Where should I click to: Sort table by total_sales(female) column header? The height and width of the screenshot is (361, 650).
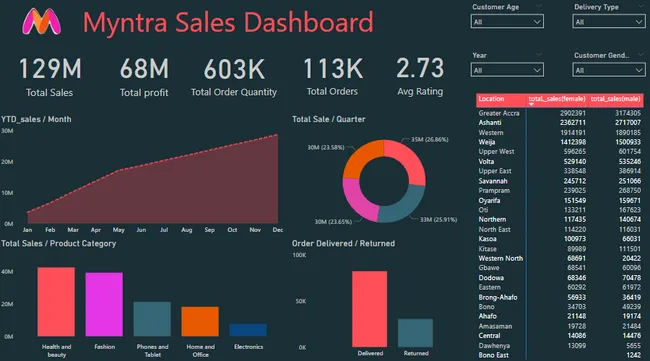[557, 99]
